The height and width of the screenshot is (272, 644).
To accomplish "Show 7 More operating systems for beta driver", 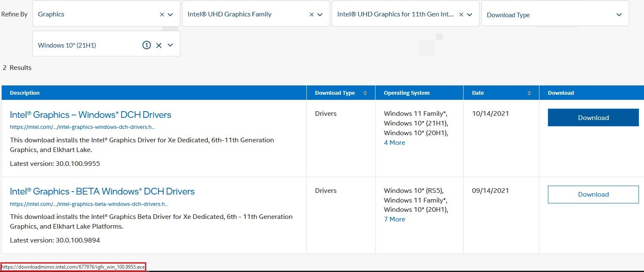I will [394, 219].
